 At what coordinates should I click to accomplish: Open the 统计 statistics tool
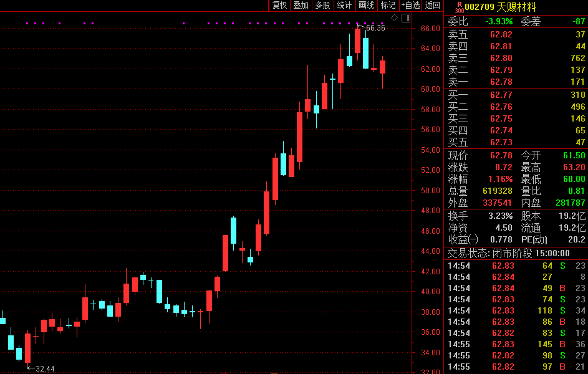344,6
